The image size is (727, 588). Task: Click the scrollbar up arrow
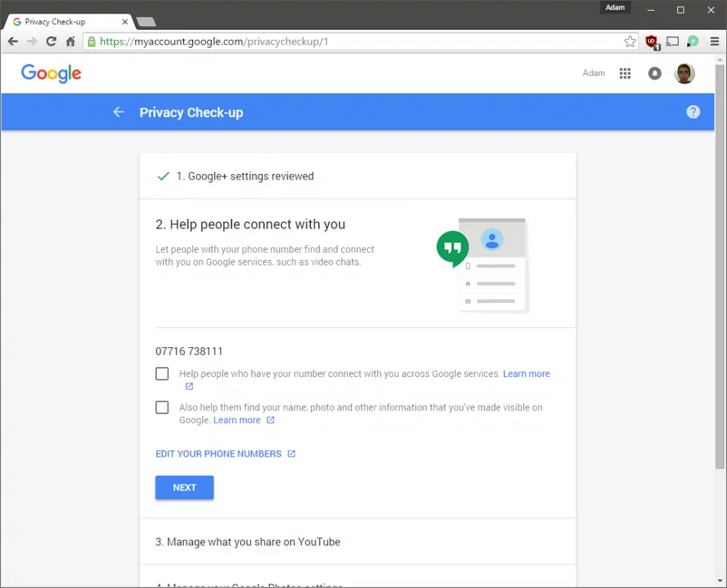(x=720, y=60)
